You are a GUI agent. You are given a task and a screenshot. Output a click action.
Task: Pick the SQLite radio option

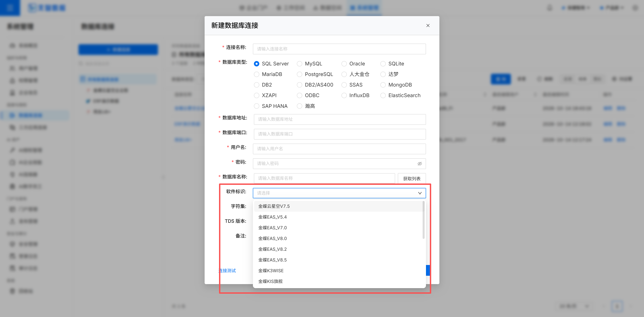(392, 64)
